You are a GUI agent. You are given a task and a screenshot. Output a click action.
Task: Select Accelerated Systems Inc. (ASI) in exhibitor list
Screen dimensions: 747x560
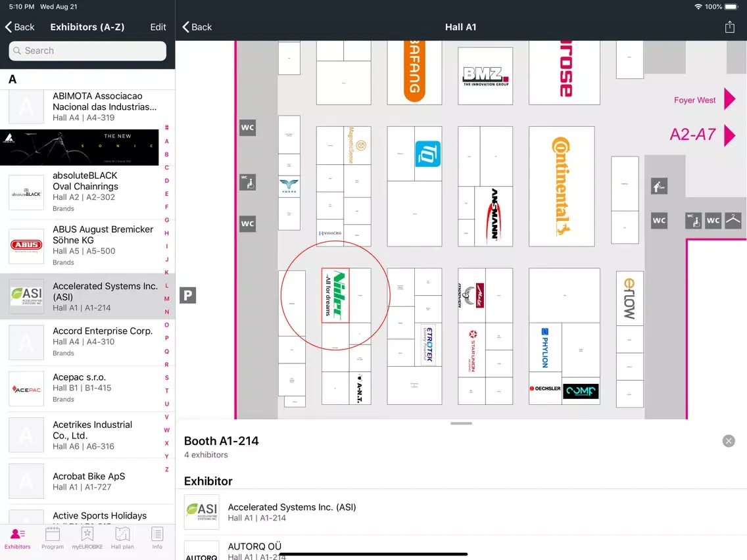tap(87, 296)
